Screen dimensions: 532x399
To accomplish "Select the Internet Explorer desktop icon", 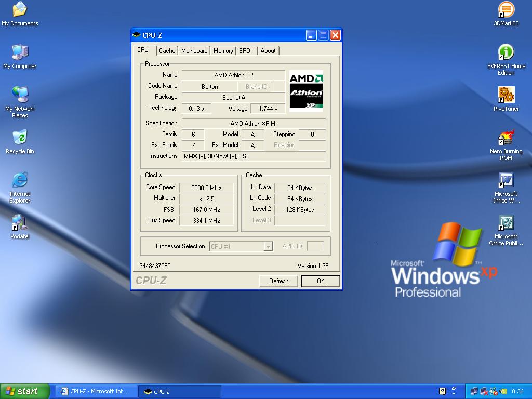I will click(20, 181).
